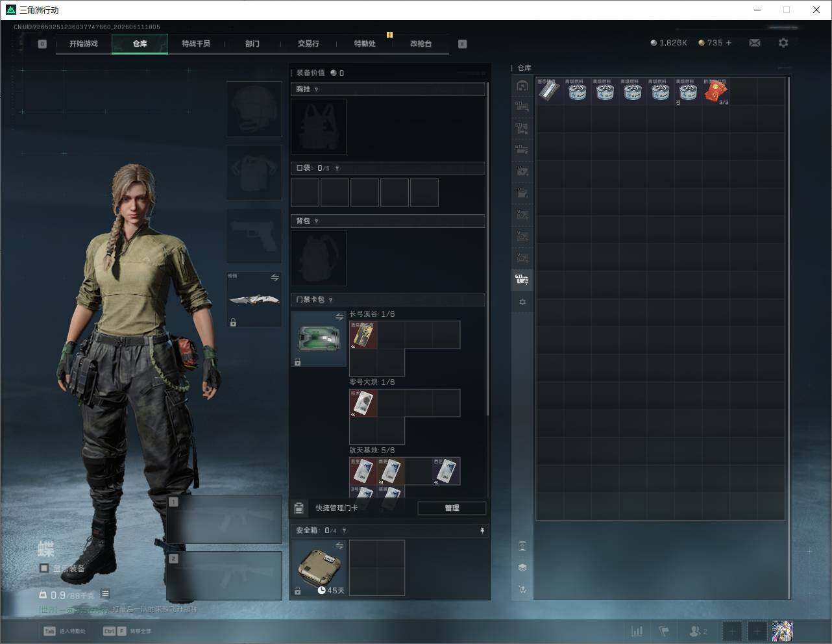The image size is (832, 644).
Task: Select the green keycard case item
Action: pyautogui.click(x=319, y=339)
